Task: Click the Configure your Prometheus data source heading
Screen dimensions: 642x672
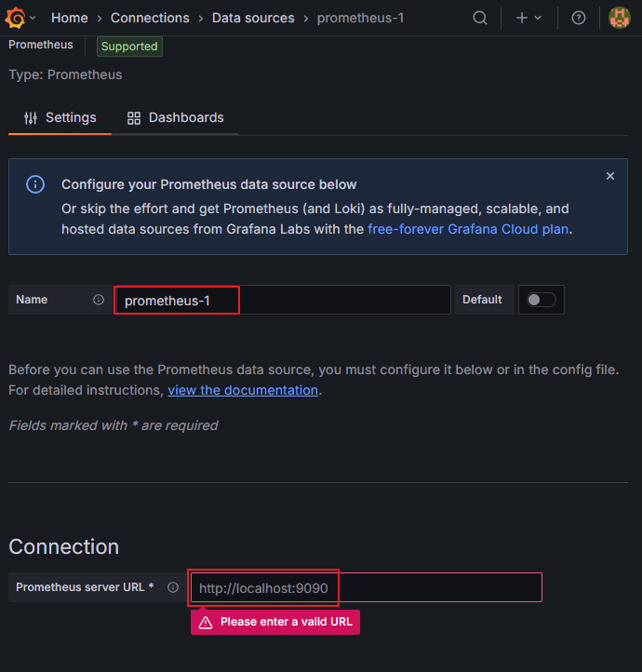Action: [208, 184]
